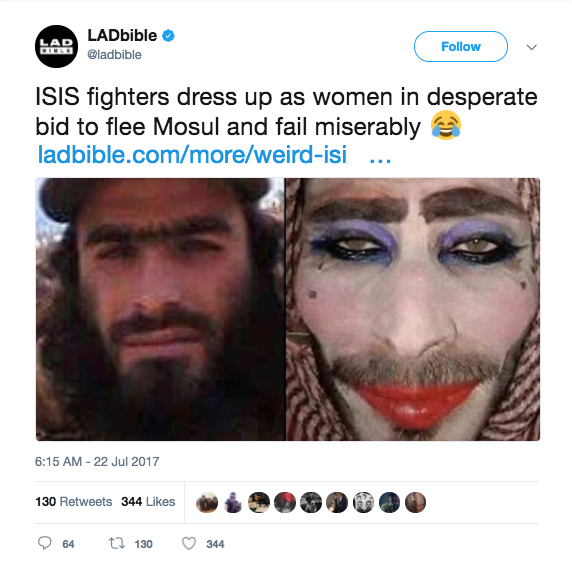572x578 pixels.
Task: Open the @ladbible handle
Action: 114,55
